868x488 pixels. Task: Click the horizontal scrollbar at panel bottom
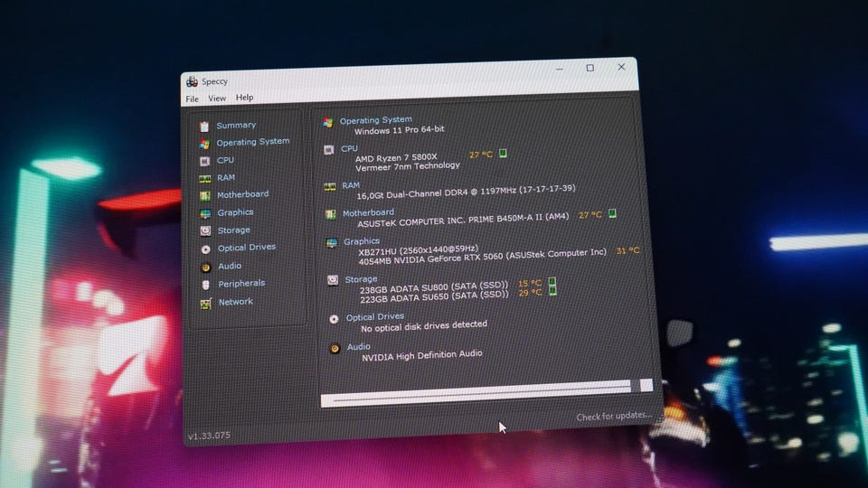(476, 394)
